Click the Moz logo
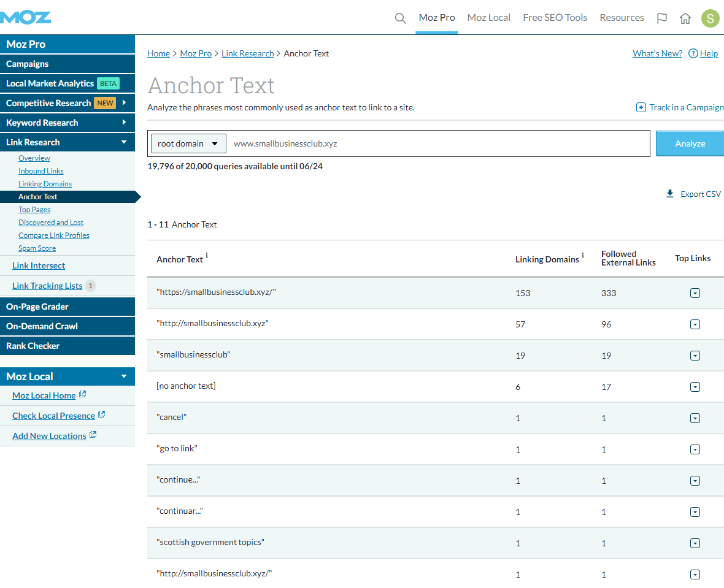The image size is (724, 588). coord(25,18)
